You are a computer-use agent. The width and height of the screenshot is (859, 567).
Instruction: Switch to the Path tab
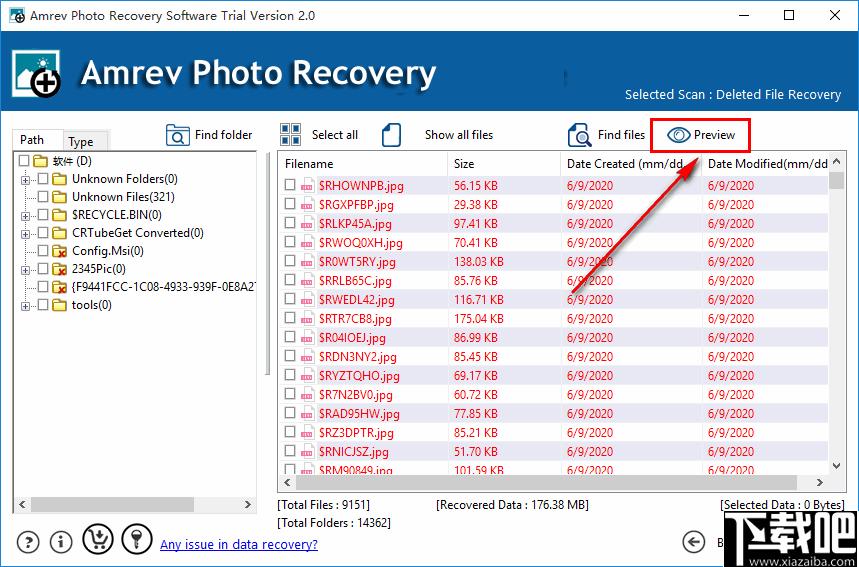pos(33,140)
